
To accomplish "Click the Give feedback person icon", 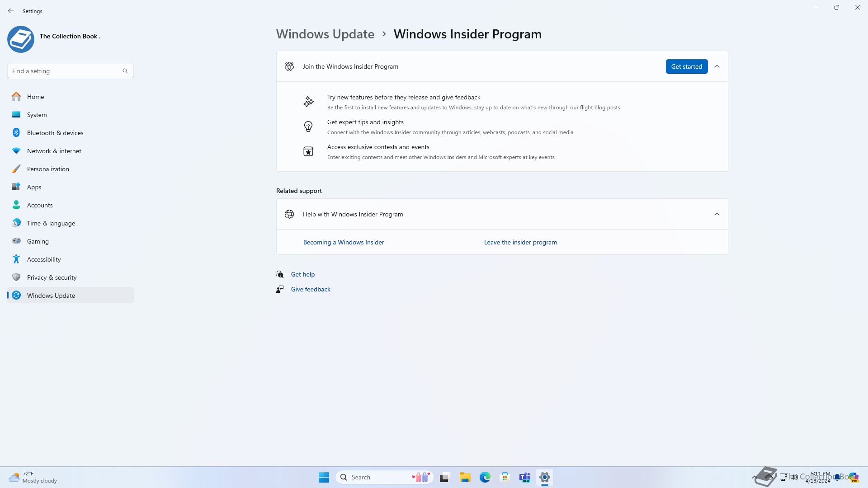I will point(280,289).
